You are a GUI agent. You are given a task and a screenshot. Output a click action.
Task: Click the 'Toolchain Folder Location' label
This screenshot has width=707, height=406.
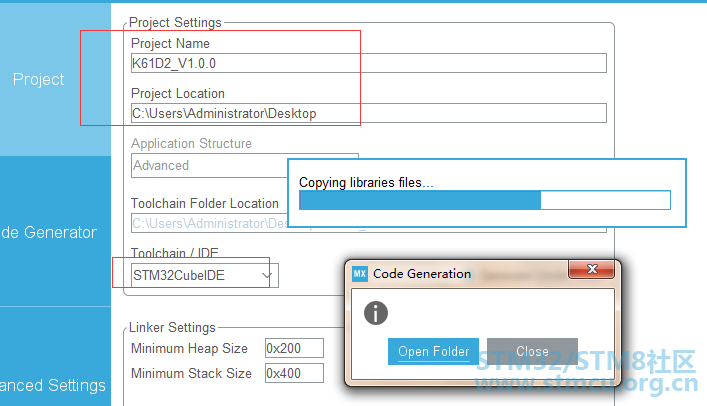pyautogui.click(x=205, y=203)
